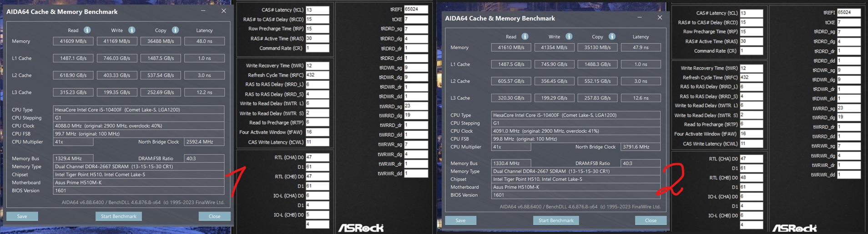Select the L2 cache write value 356.45 GB/s
The width and height of the screenshot is (868, 234).
[554, 81]
